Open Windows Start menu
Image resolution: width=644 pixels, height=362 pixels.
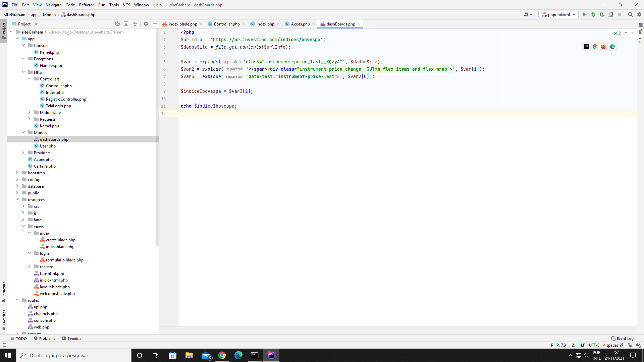[8, 355]
